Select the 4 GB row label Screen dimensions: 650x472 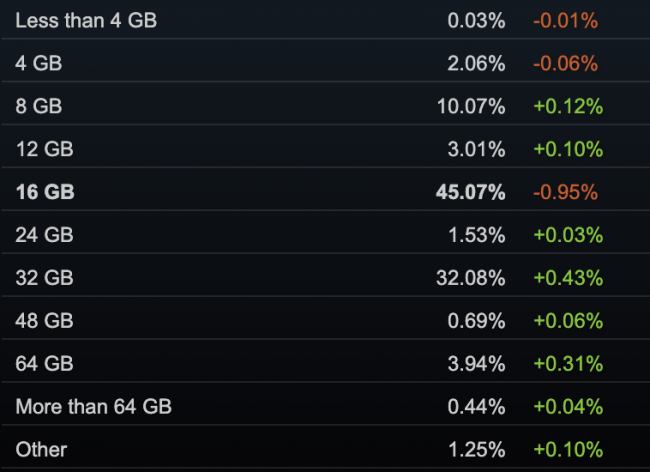tap(37, 63)
